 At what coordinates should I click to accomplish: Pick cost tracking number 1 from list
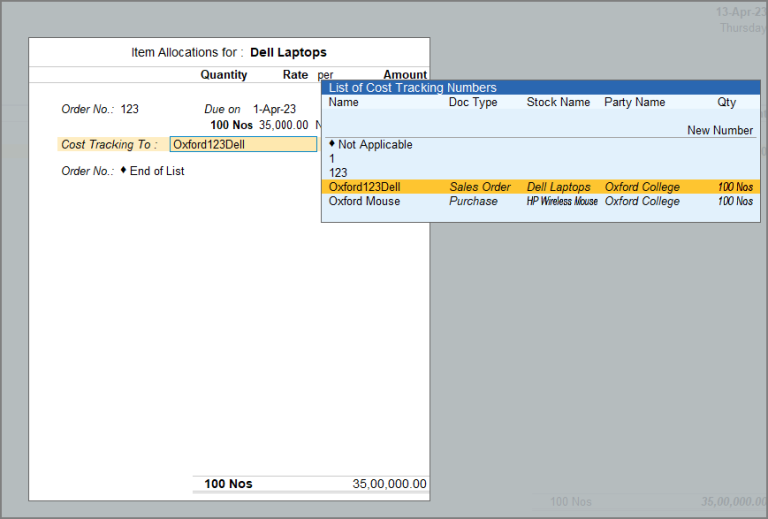(332, 159)
